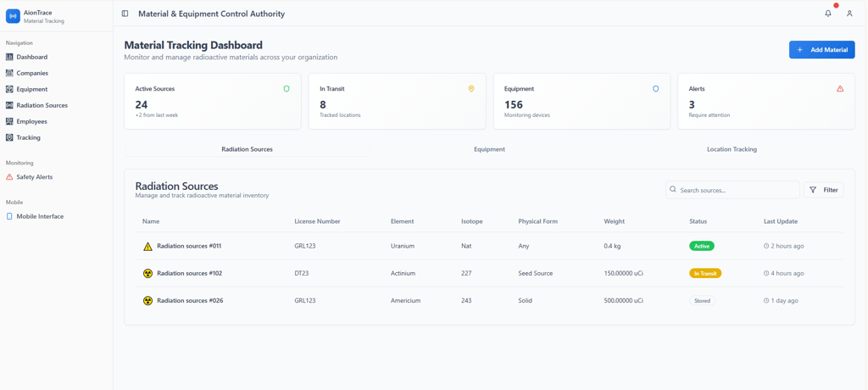
Task: Click the Active Sources shield icon
Action: tap(287, 88)
